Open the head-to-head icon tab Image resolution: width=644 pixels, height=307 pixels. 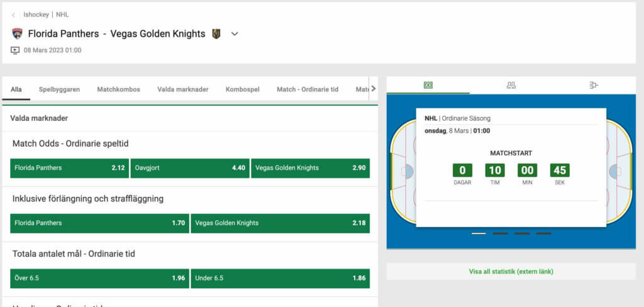point(511,85)
